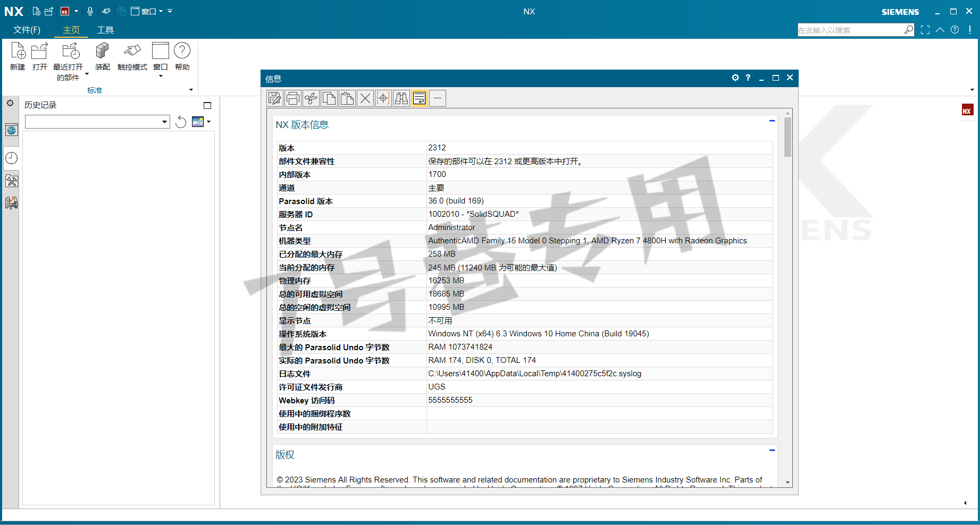Maximize the 历史记录 panel with the square icon
The width and height of the screenshot is (980, 525).
click(x=207, y=105)
